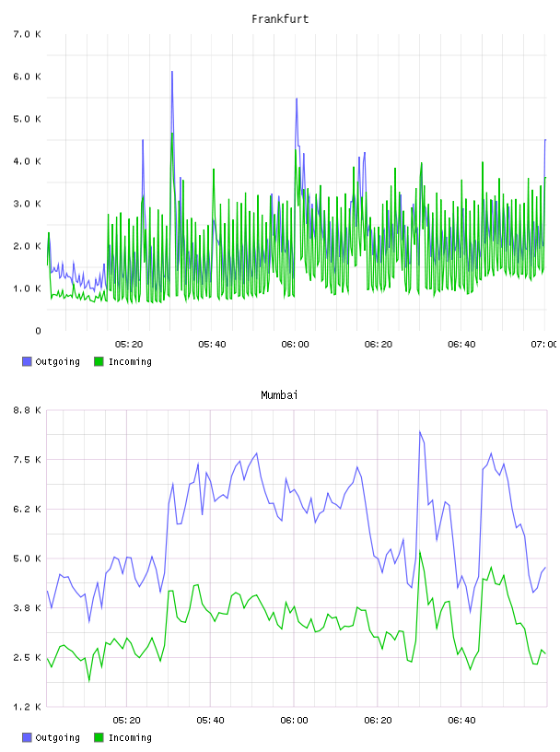Viewport: 560px width, 752px height.
Task: Click the 6.0 K axis label in Frankfurt
Action: tap(28, 76)
